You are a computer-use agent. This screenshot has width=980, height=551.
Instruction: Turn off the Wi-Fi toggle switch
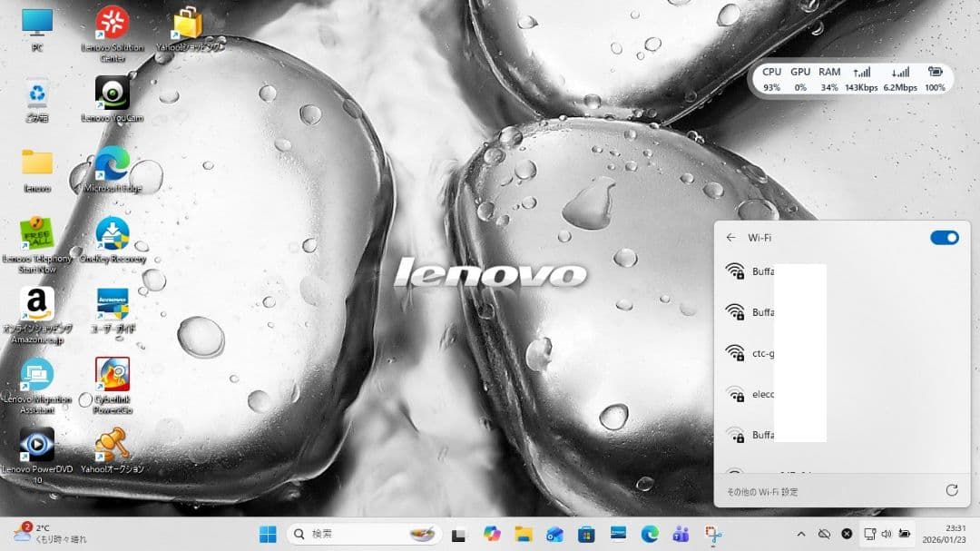[944, 238]
